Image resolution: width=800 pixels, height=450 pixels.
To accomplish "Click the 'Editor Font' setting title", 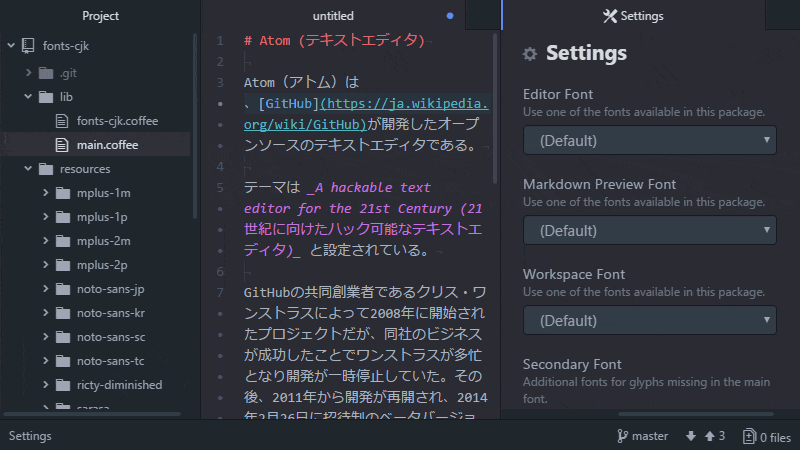I will pyautogui.click(x=558, y=94).
